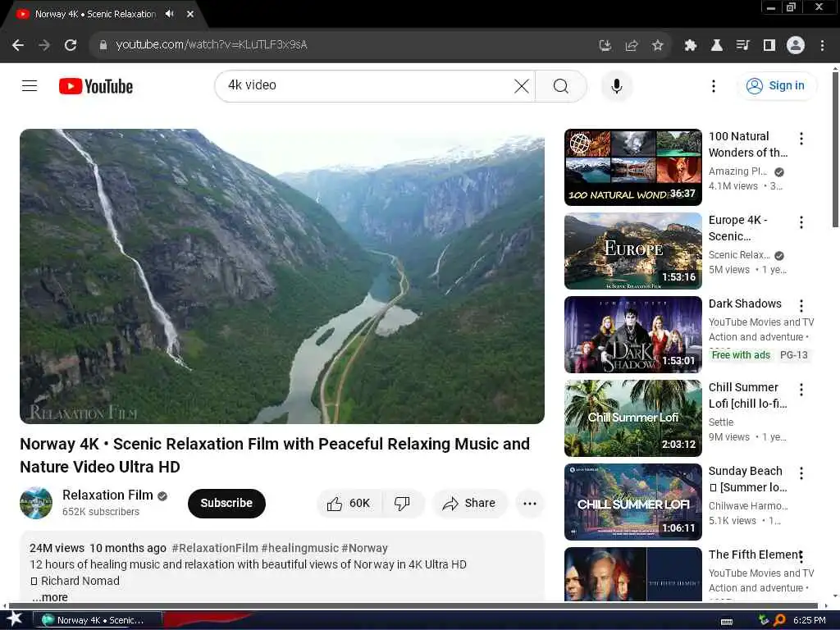The height and width of the screenshot is (630, 840).
Task: Click on the video player
Action: pyautogui.click(x=282, y=276)
